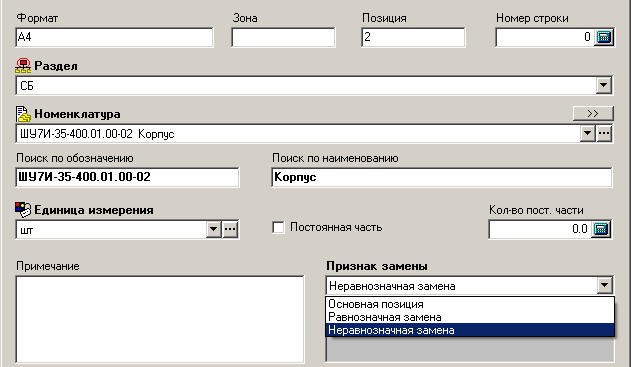Open Номенклатура browse ellipsis button
This screenshot has height=367, width=631.
click(604, 133)
